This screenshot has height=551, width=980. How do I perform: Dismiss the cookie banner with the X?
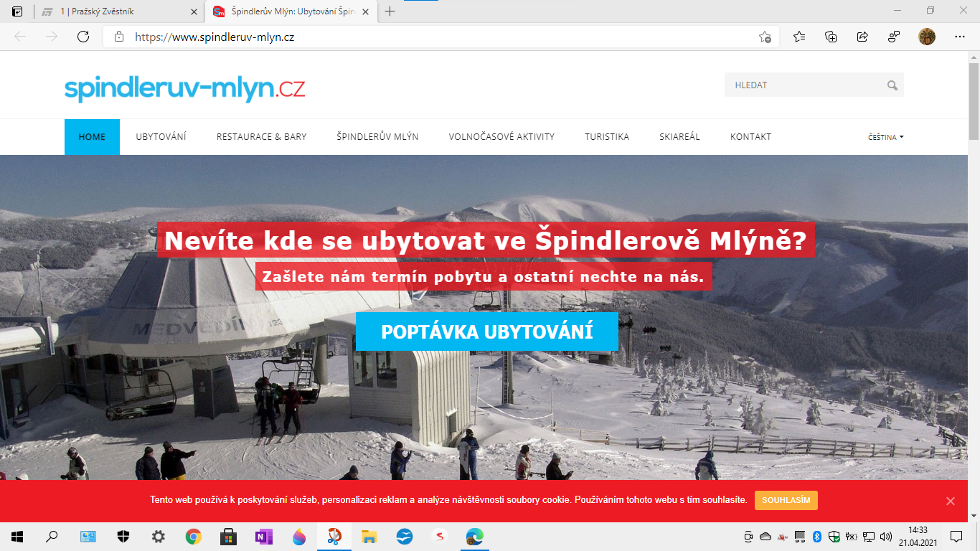point(952,501)
